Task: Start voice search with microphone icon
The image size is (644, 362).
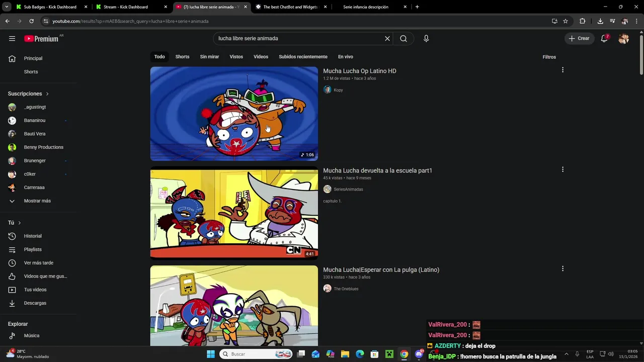Action: [426, 38]
